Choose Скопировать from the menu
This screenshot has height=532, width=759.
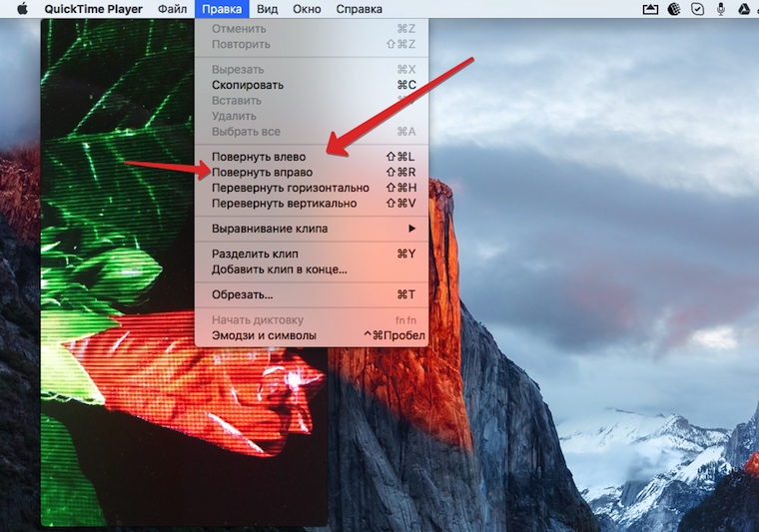pyautogui.click(x=312, y=85)
